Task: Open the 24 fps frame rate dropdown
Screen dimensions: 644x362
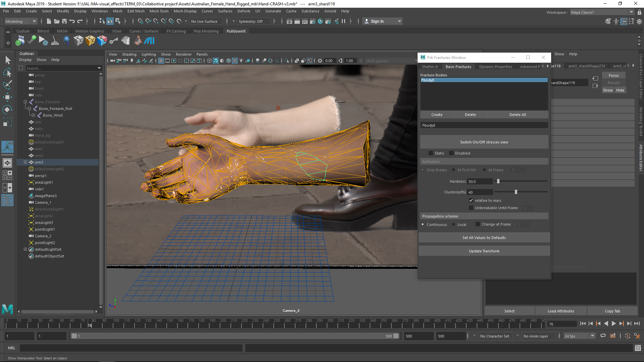Action: click(x=592, y=336)
